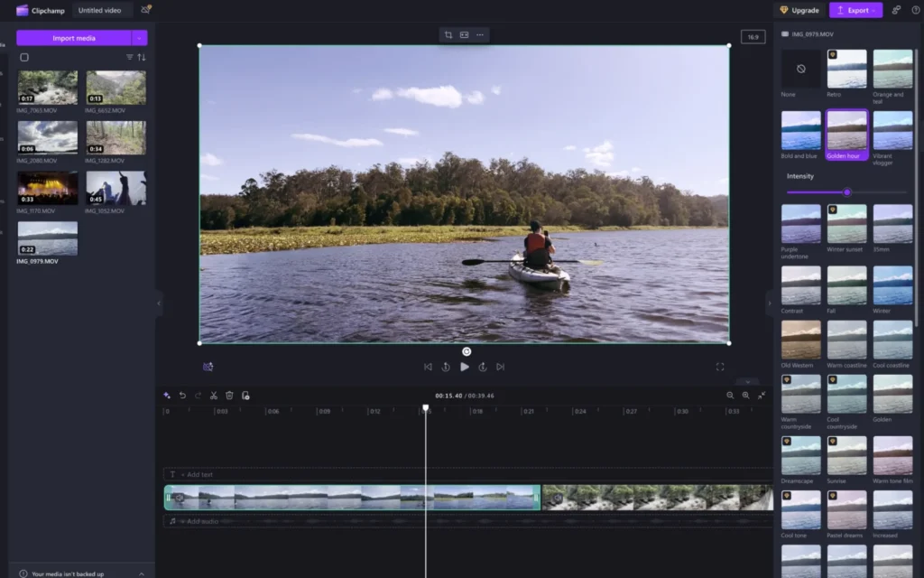Open the Import media dropdown arrow
The width and height of the screenshot is (924, 578).
point(139,38)
